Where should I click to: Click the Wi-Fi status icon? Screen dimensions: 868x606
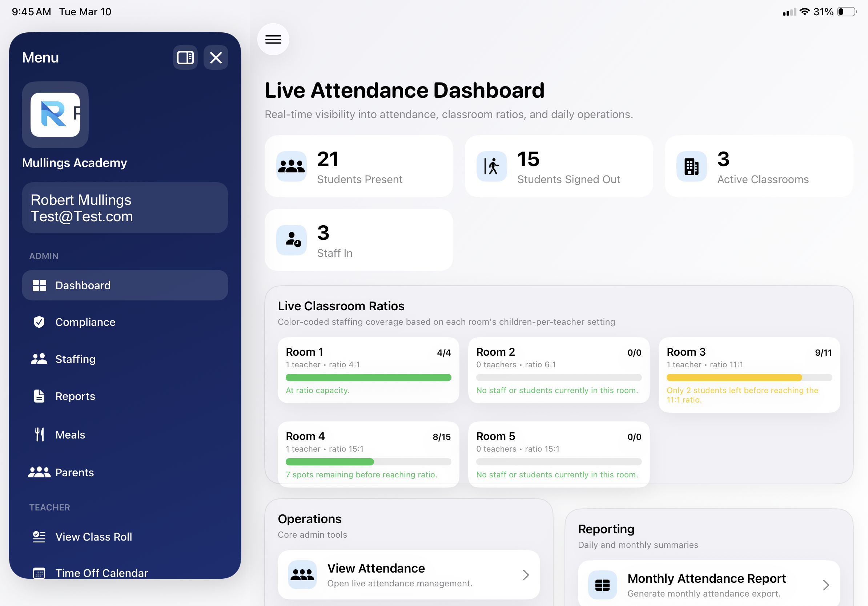805,12
